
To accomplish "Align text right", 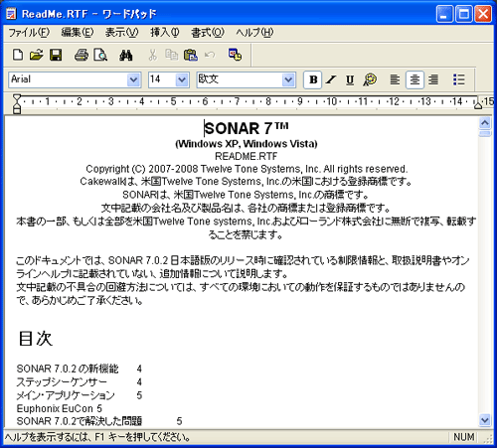I will (433, 79).
